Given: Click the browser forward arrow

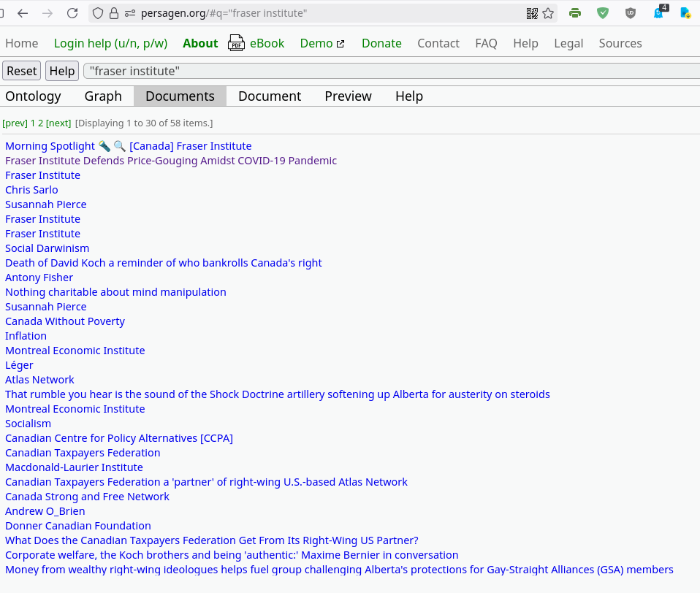Looking at the screenshot, I should tap(47, 13).
